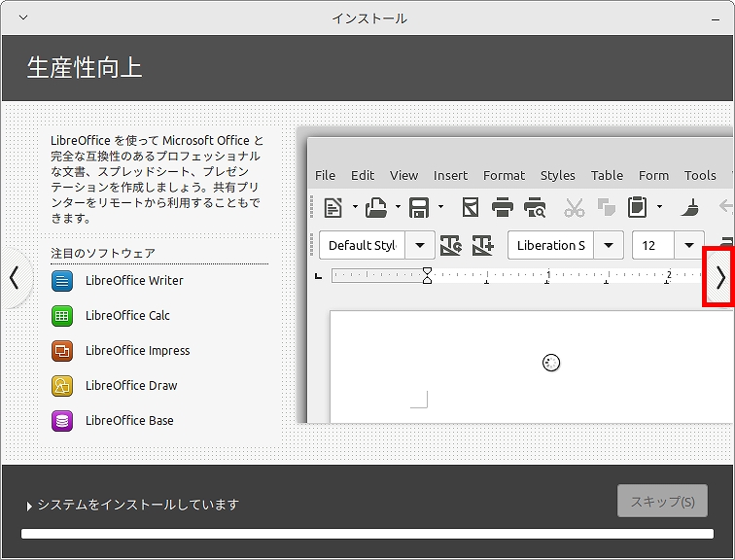
Task: Click the Paste clipboard icon
Action: coord(638,207)
